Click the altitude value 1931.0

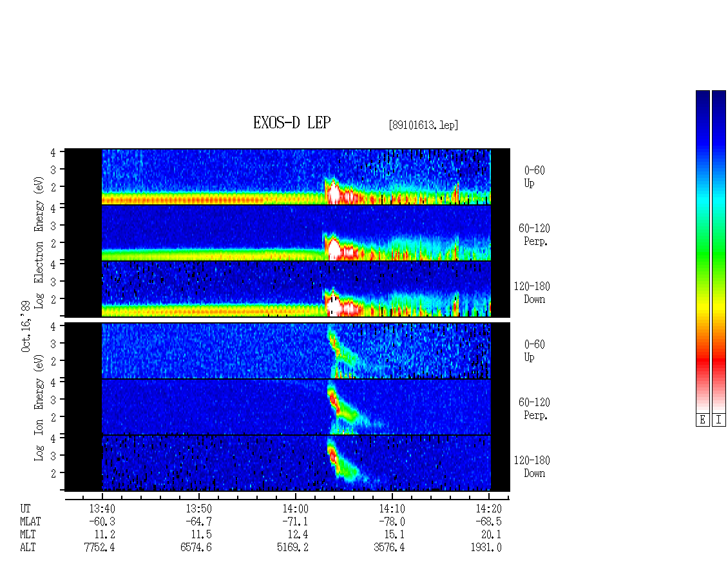(486, 548)
